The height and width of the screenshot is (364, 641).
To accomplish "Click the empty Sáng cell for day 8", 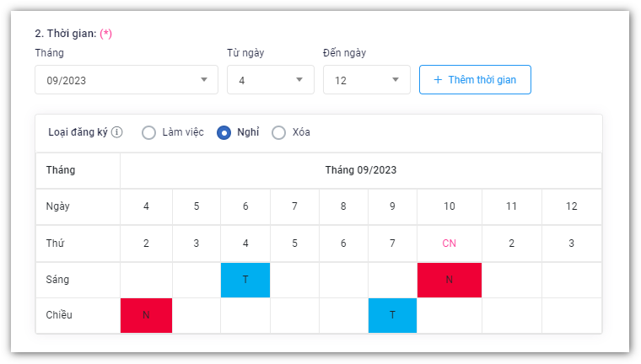I will click(x=343, y=280).
